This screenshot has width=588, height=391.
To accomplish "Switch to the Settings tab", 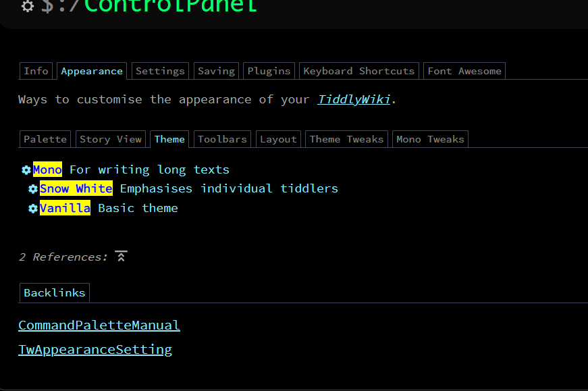I will 160,71.
